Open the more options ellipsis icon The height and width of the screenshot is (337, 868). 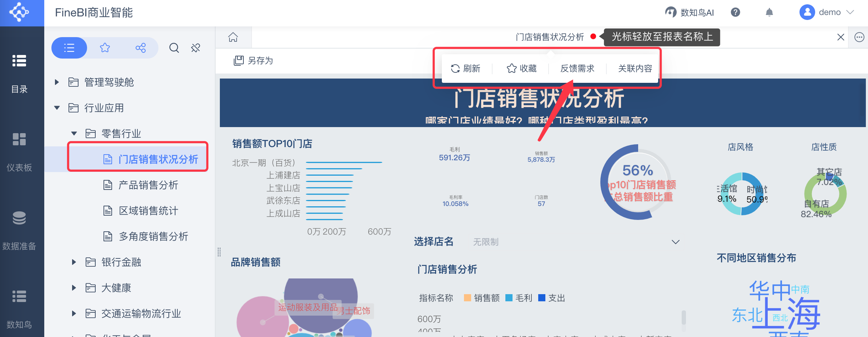(x=859, y=37)
